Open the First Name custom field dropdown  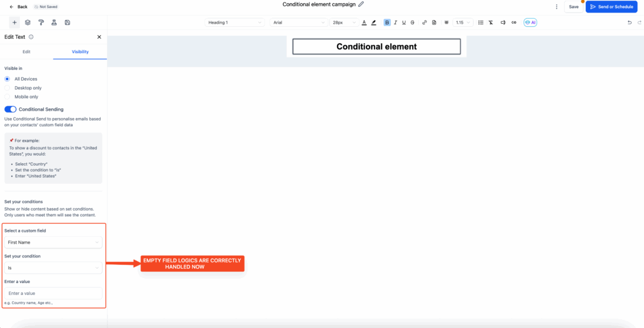(53, 242)
